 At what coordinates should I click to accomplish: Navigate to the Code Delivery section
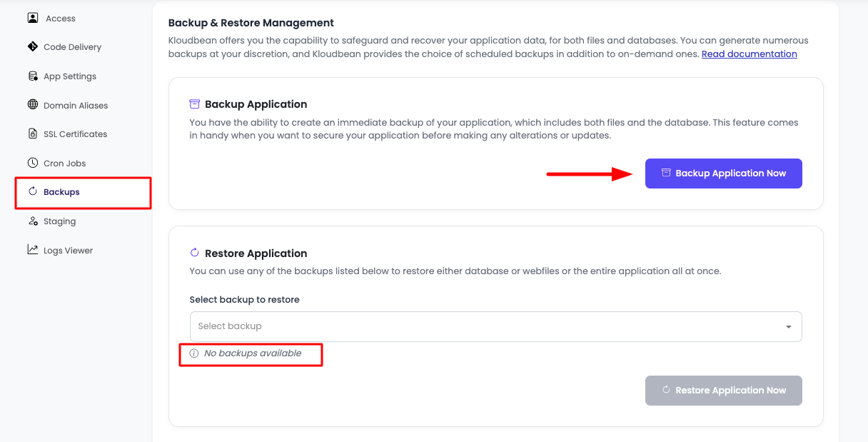73,46
